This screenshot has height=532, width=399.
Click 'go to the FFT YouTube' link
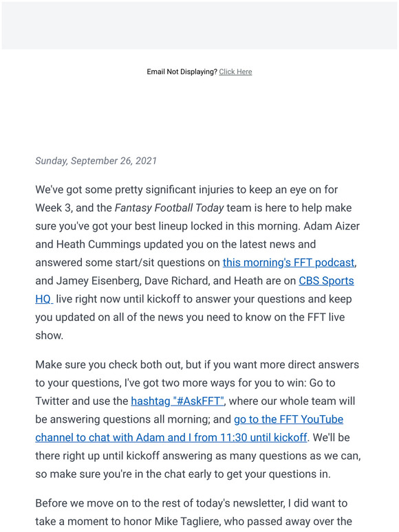[289, 419]
